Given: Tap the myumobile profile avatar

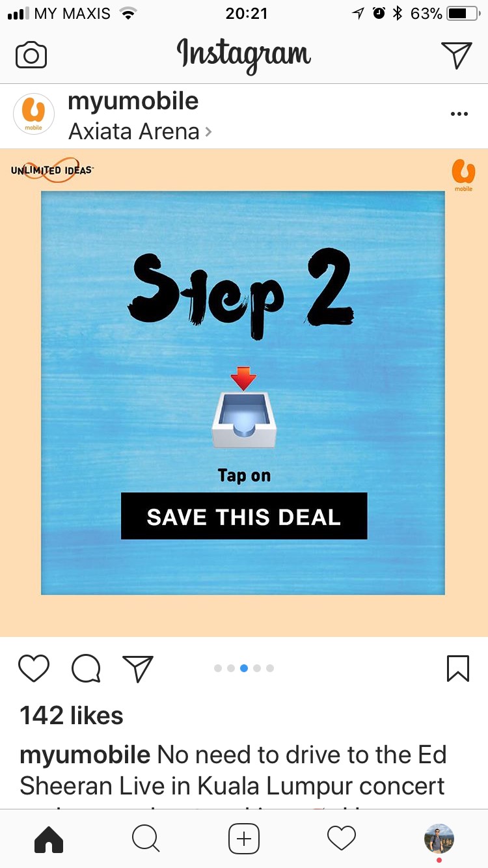Looking at the screenshot, I should click(33, 115).
